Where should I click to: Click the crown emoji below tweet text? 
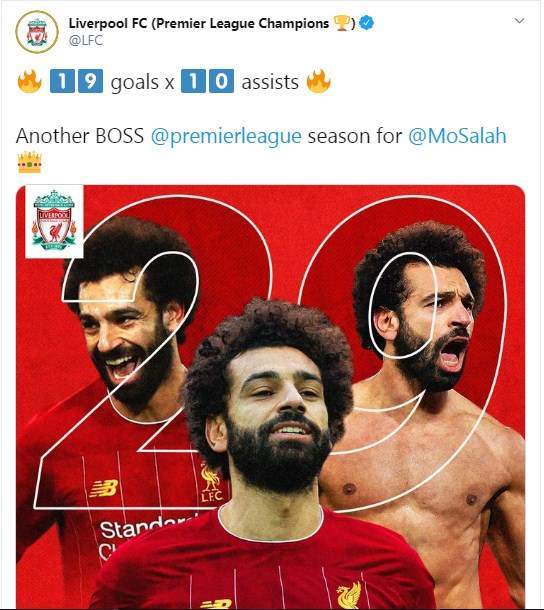29,162
